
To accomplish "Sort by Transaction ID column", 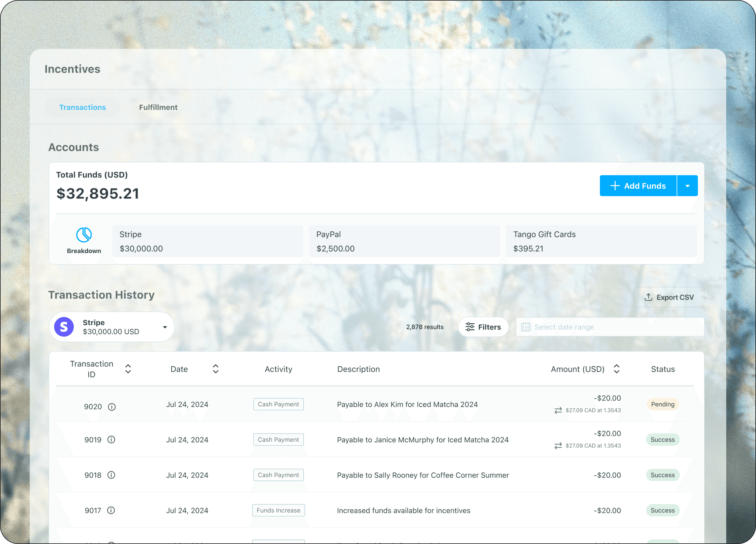I will pyautogui.click(x=128, y=369).
